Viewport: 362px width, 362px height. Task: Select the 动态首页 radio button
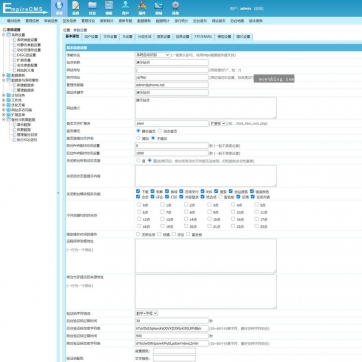160,131
